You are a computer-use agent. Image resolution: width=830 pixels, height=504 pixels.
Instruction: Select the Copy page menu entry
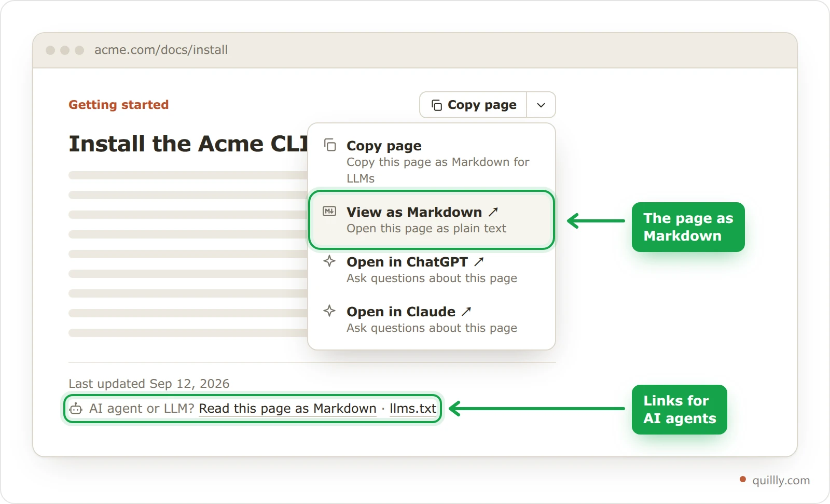click(x=432, y=161)
